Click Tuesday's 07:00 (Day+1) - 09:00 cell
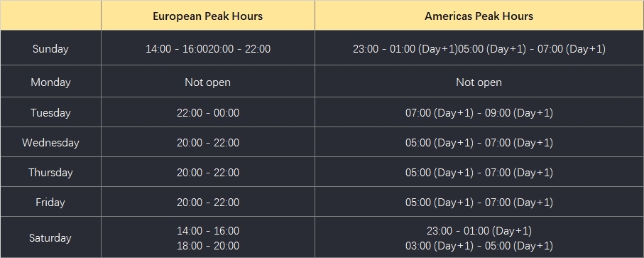This screenshot has width=644, height=258. [x=479, y=112]
